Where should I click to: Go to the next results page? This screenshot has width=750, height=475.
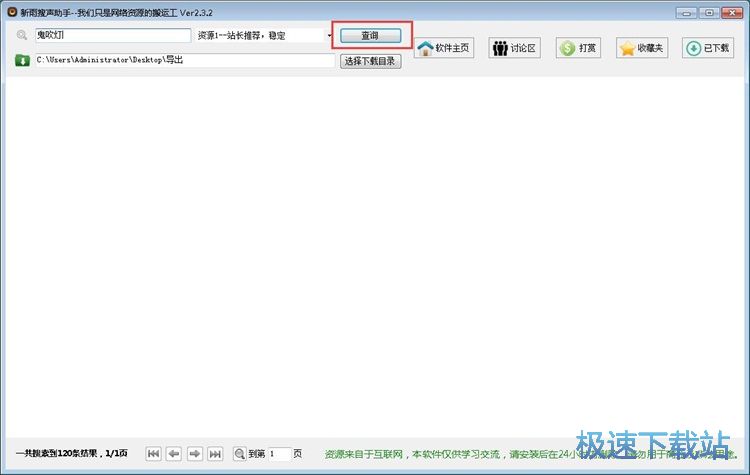pyautogui.click(x=194, y=453)
